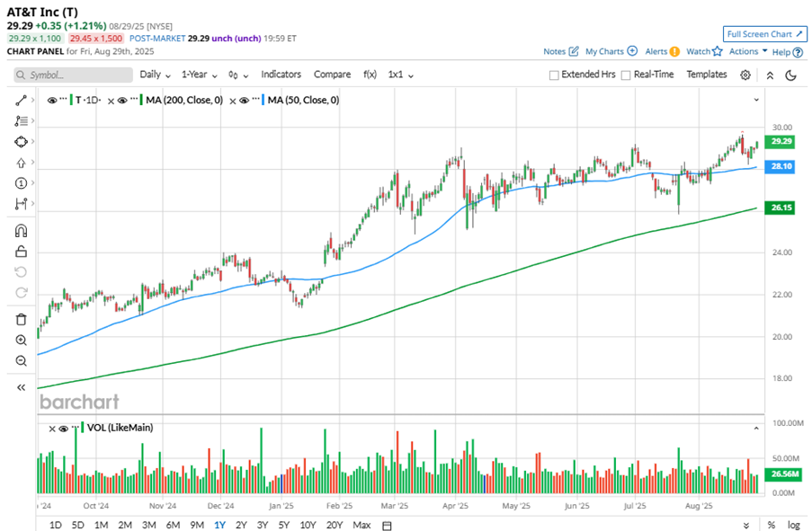
Task: Open chart settings gear
Action: click(x=745, y=75)
